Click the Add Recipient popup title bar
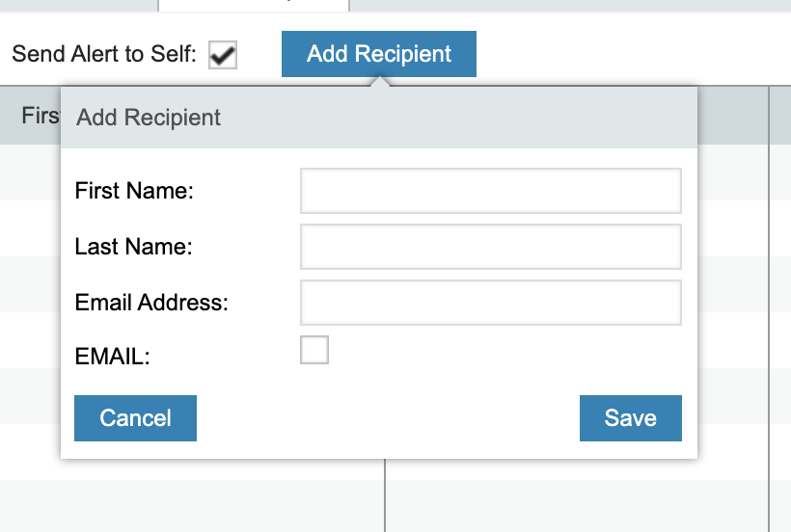The height and width of the screenshot is (532, 791). [379, 118]
